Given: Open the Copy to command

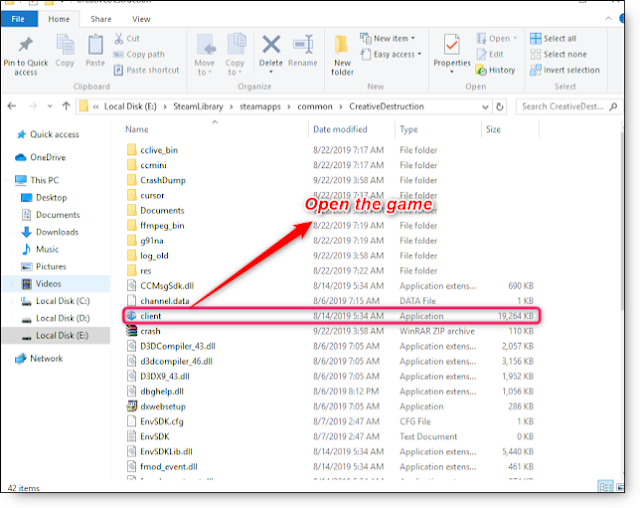Looking at the screenshot, I should pos(235,55).
